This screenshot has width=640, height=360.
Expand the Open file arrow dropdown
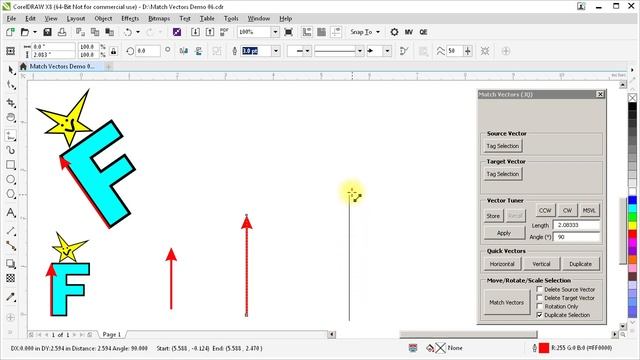tap(35, 32)
